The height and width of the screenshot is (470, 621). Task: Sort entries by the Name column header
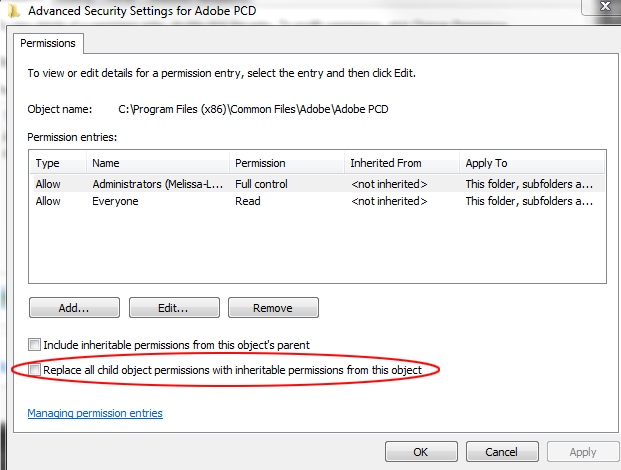click(158, 163)
